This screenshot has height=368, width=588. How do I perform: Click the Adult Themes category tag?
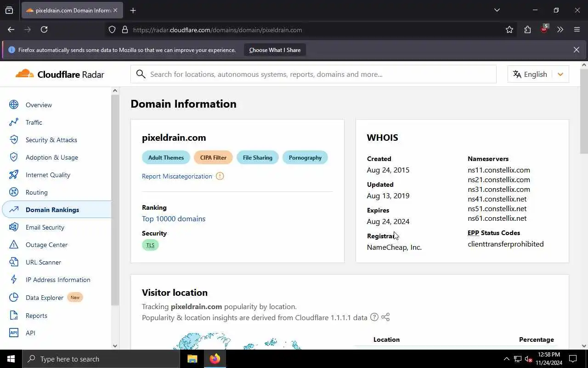click(166, 157)
